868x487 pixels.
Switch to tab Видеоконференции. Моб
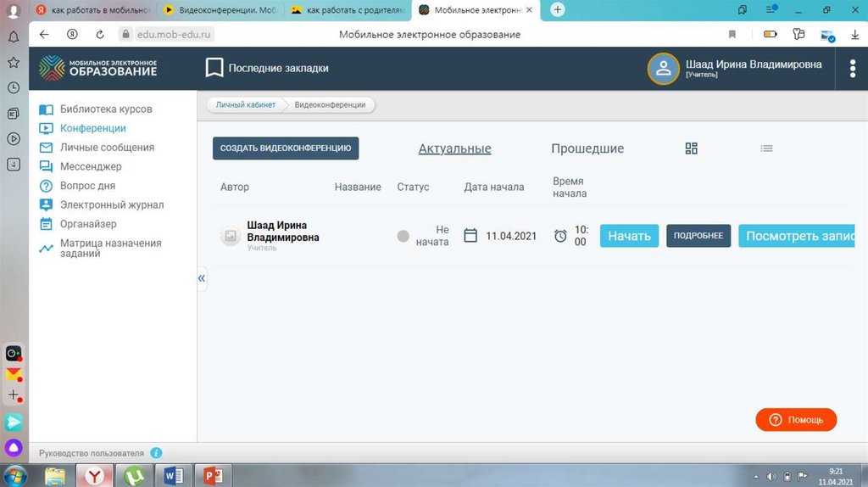(x=221, y=10)
